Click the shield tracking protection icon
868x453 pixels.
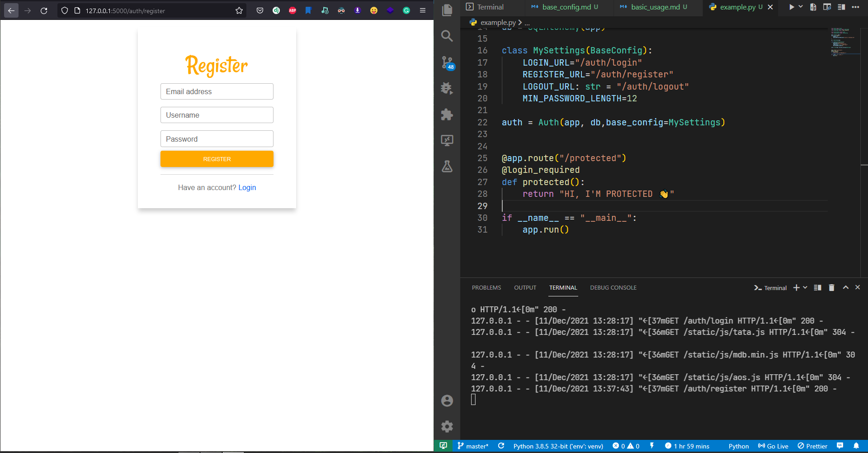[65, 10]
